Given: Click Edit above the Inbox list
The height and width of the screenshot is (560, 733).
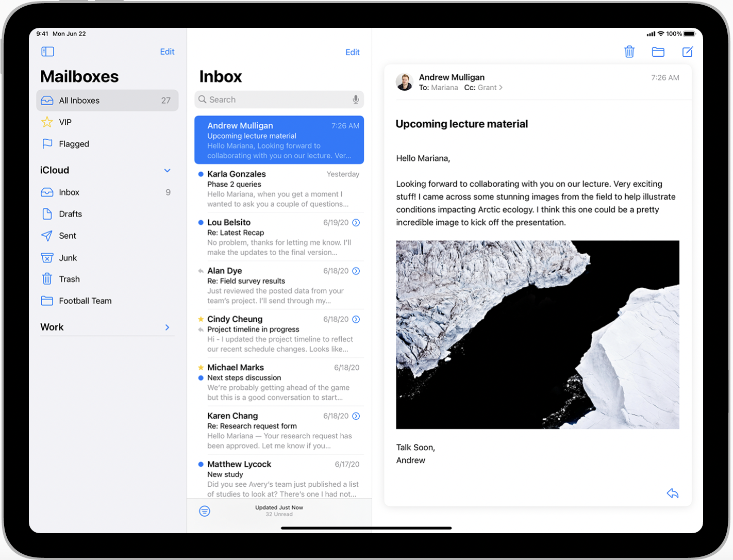Looking at the screenshot, I should point(353,52).
